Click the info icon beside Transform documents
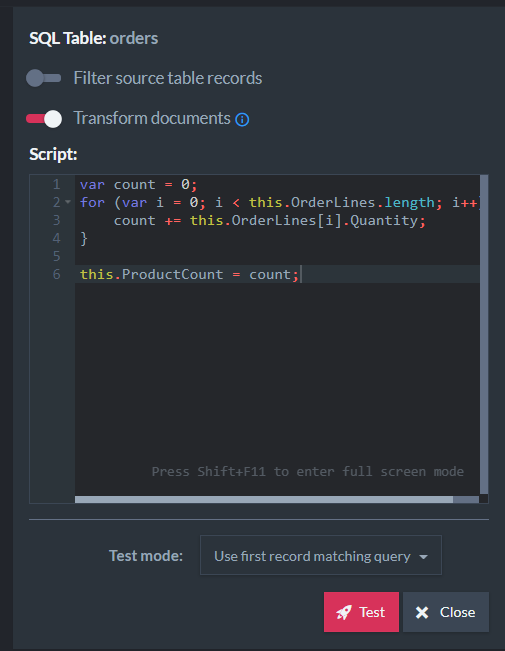The height and width of the screenshot is (651, 505). tap(242, 120)
